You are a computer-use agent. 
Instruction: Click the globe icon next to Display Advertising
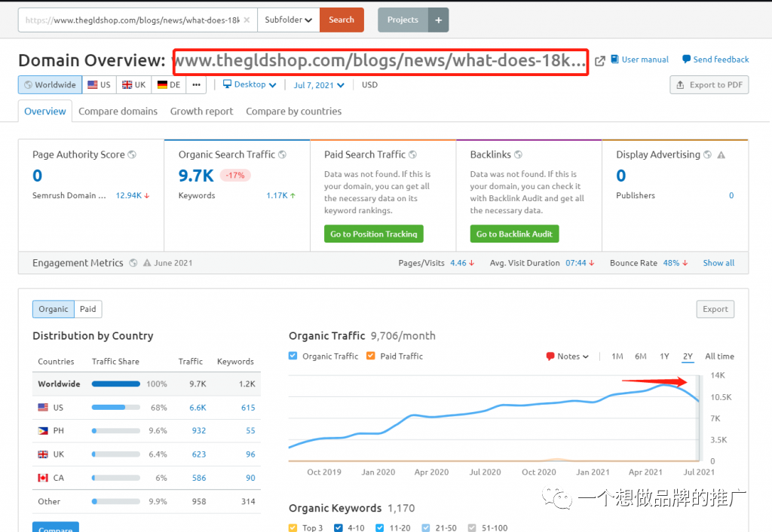707,154
